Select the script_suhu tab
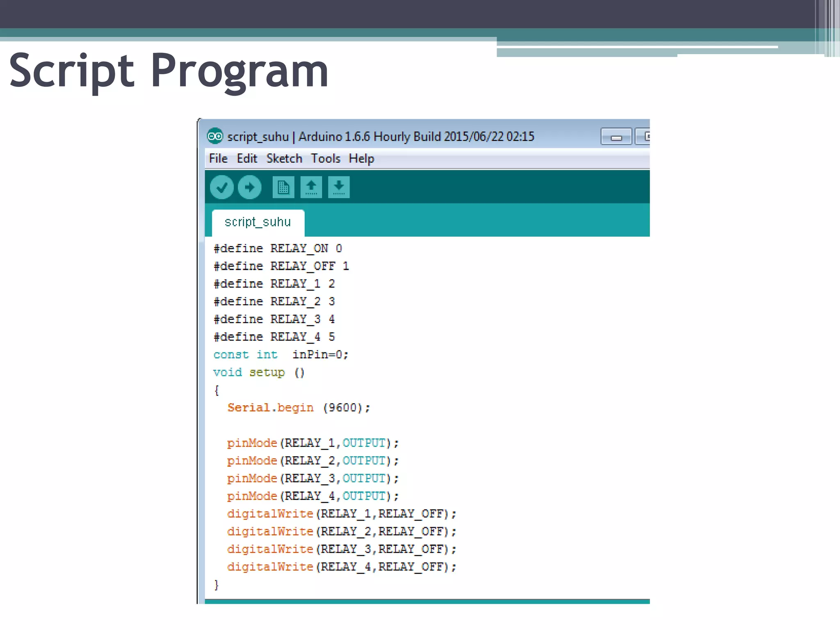Viewport: 840px width, 630px height. 258,222
